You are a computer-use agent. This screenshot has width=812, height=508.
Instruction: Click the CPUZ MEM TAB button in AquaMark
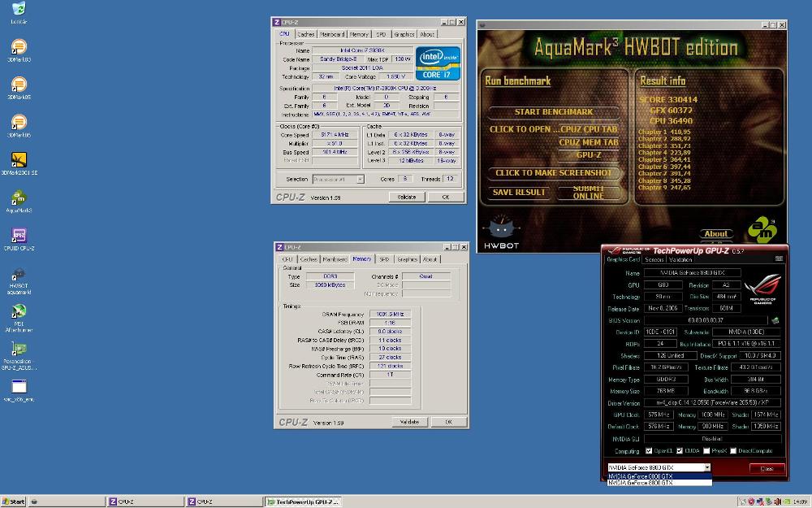(589, 142)
